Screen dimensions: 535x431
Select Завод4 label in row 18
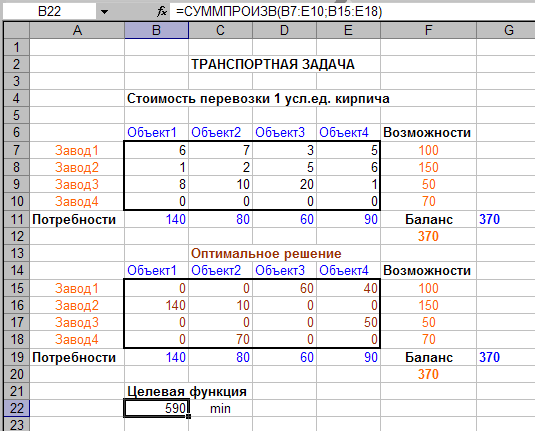pos(77,339)
